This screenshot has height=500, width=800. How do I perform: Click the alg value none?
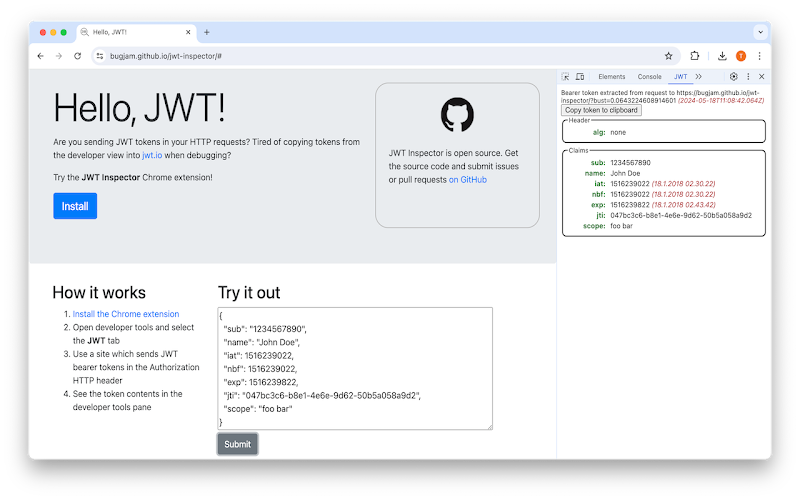coord(618,132)
